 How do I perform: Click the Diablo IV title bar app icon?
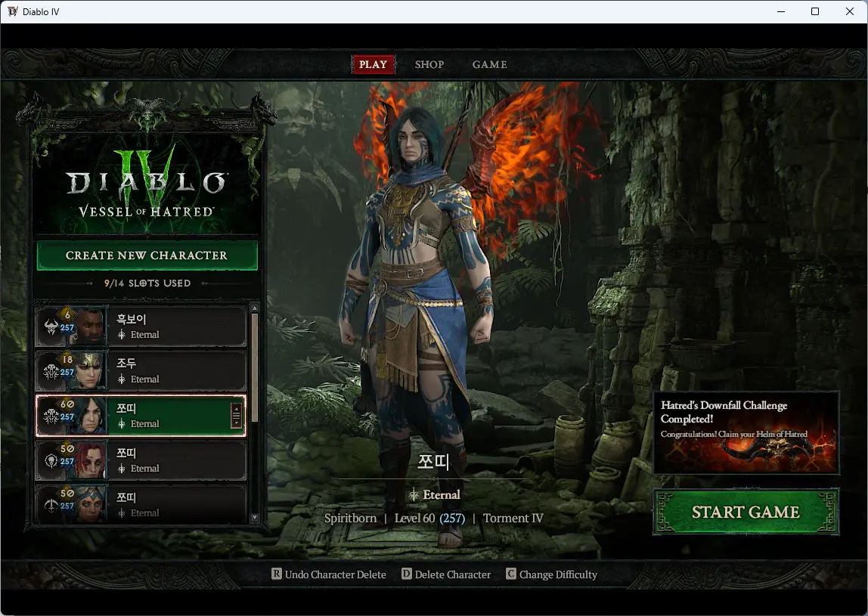tap(12, 11)
